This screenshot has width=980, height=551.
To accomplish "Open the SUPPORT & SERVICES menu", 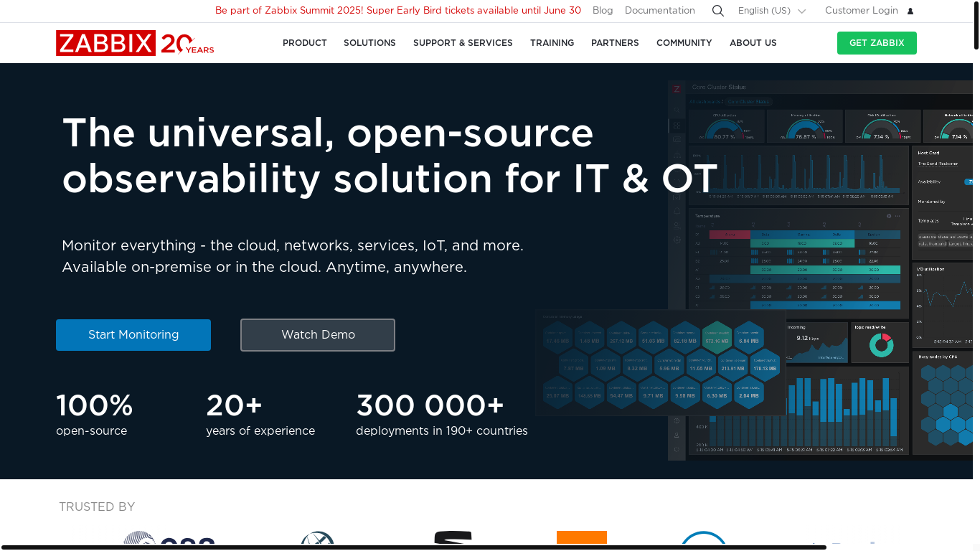I will pyautogui.click(x=463, y=43).
